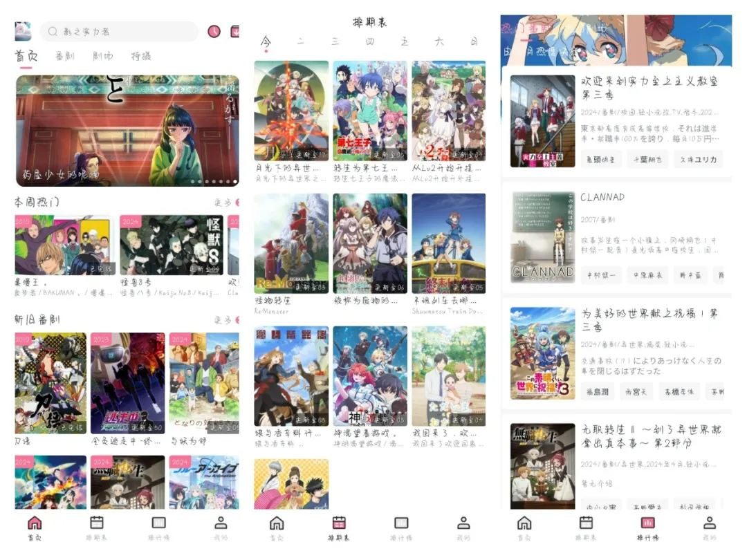Image resolution: width=747 pixels, height=560 pixels.
Task: Open 转生为第七王子 poster in the schedule
Action: 370,111
